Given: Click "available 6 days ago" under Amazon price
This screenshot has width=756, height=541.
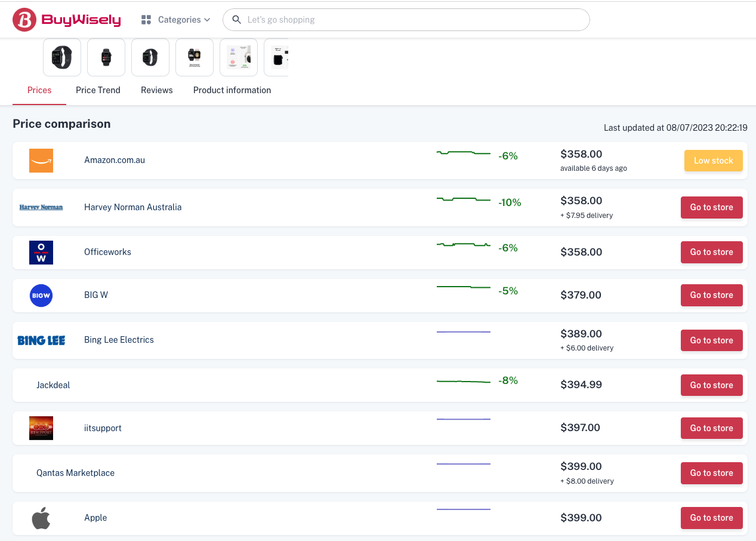Looking at the screenshot, I should coord(594,168).
